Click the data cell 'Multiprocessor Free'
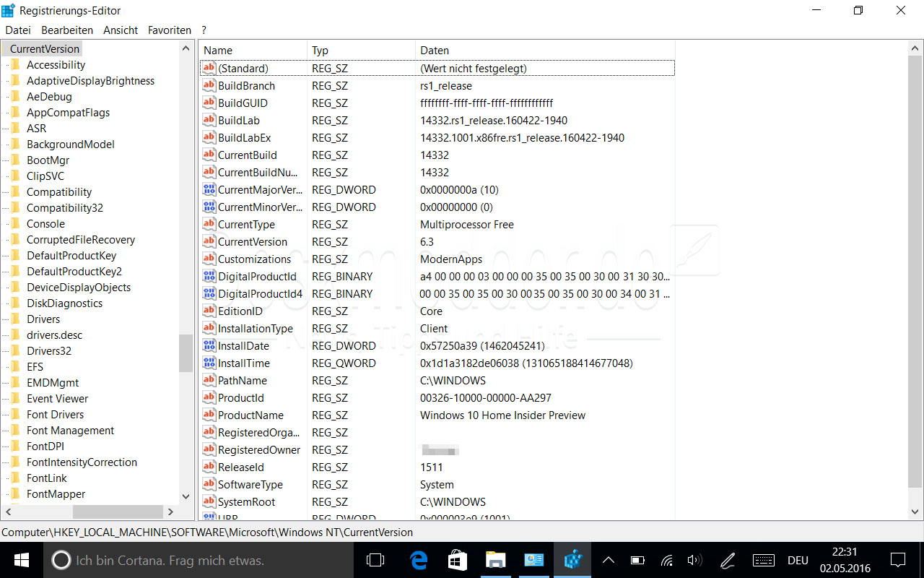This screenshot has height=578, width=924. (466, 224)
